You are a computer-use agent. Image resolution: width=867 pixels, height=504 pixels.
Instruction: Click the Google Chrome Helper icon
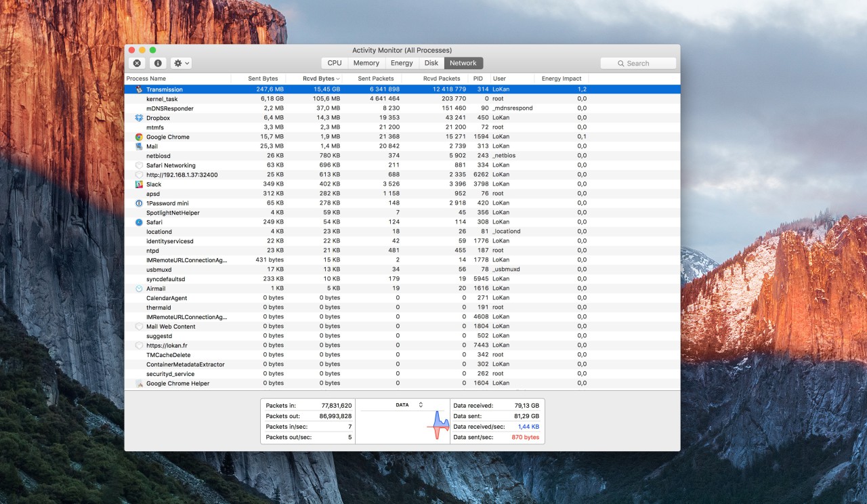tap(139, 383)
